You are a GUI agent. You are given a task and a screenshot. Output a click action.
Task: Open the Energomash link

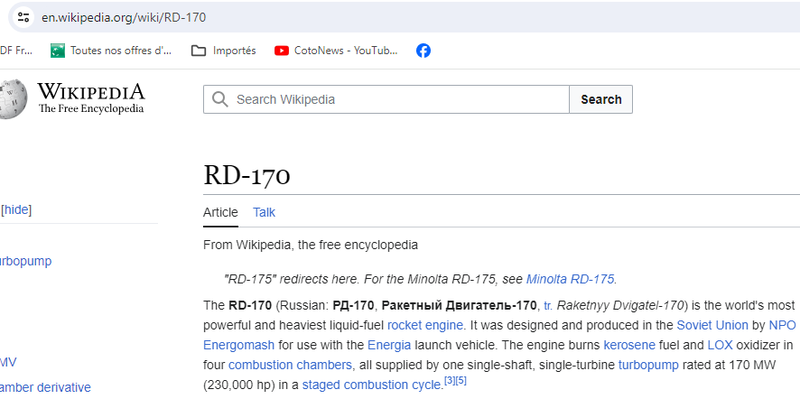239,345
